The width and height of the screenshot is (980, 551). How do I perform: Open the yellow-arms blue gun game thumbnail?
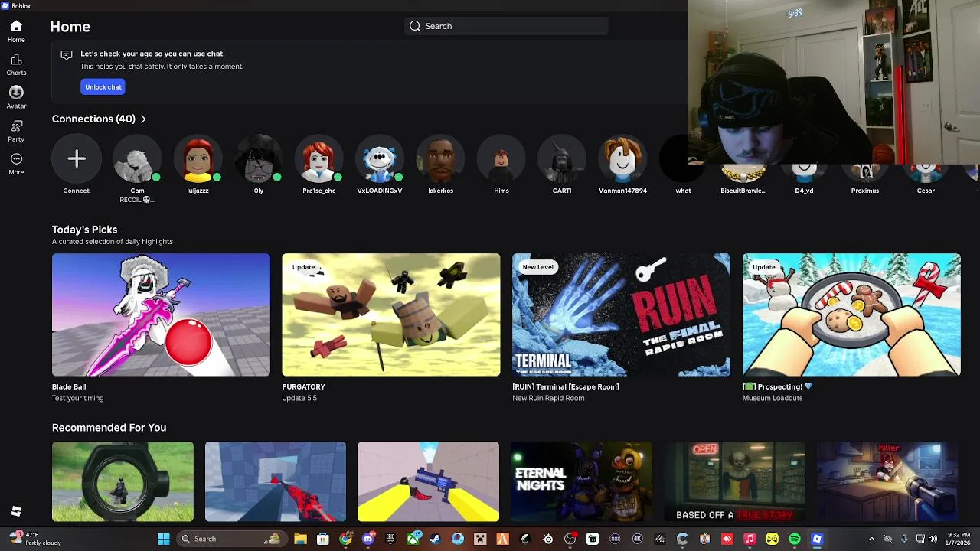tap(428, 481)
